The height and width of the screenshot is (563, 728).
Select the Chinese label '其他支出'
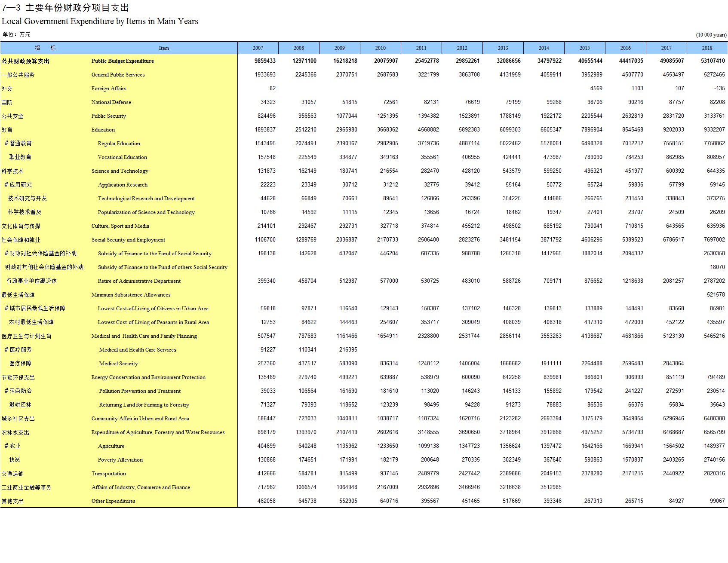pos(12,501)
